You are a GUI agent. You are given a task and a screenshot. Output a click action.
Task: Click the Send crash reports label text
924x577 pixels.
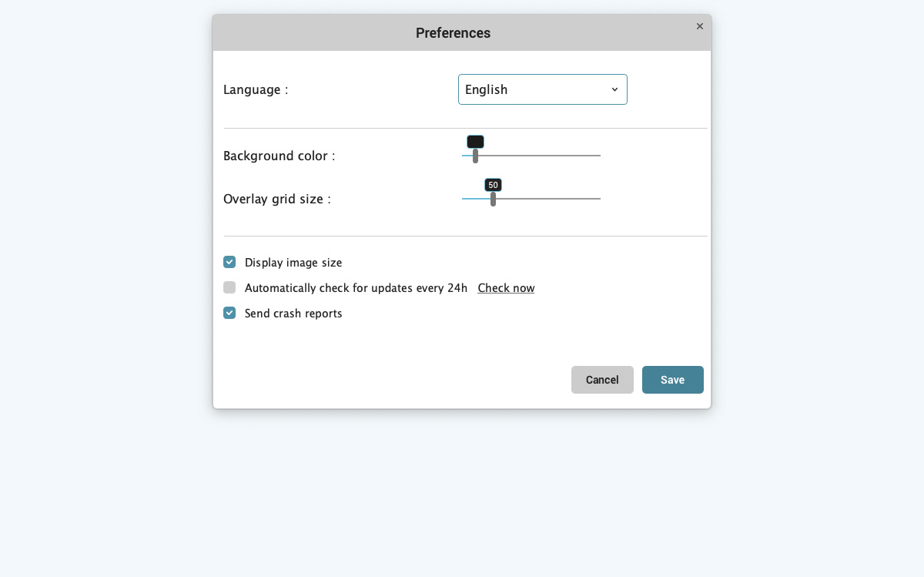293,314
